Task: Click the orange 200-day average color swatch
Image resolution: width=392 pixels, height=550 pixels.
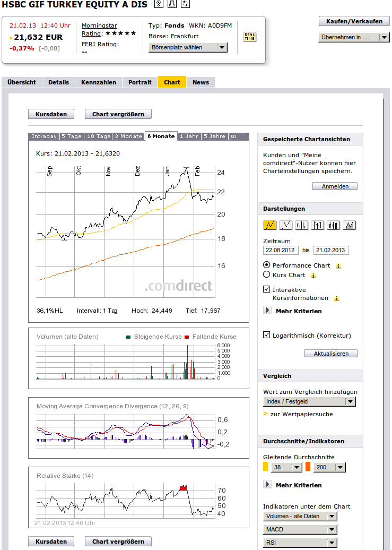Action: [308, 467]
